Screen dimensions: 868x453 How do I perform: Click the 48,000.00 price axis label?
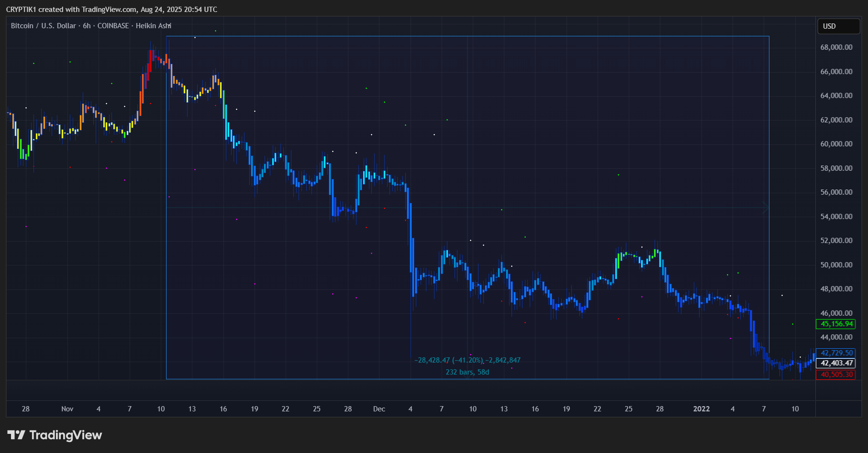[x=836, y=289]
